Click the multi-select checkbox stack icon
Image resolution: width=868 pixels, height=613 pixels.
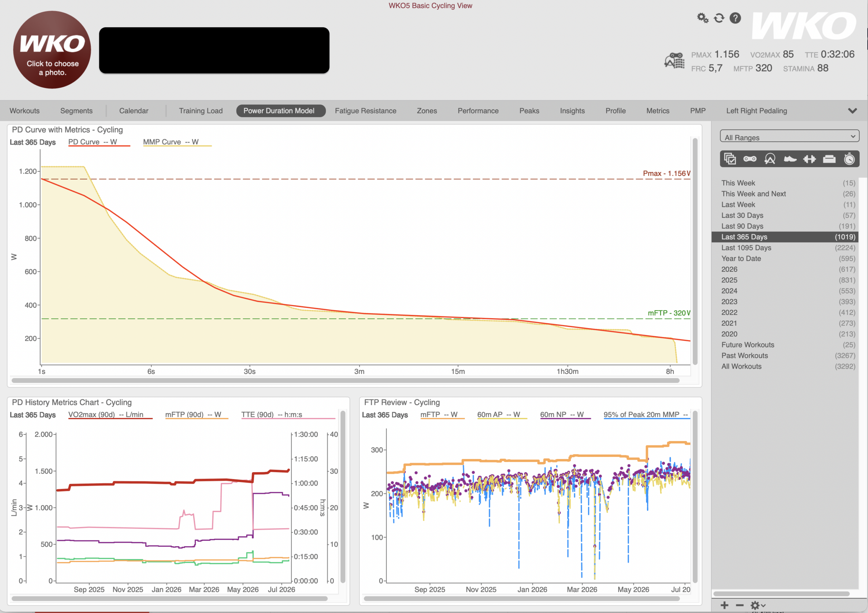point(730,159)
